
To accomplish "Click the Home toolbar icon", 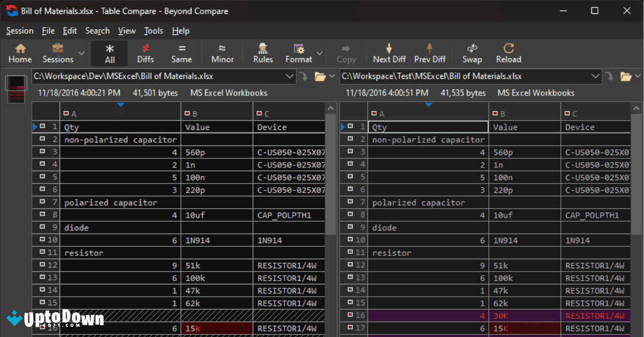I will click(20, 53).
